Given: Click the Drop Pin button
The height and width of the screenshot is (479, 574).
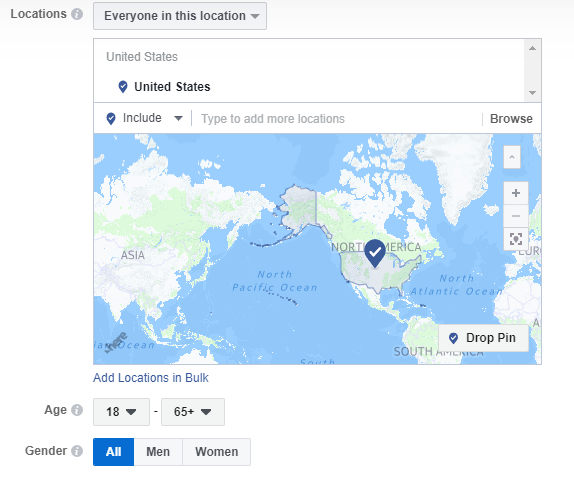Looking at the screenshot, I should 483,338.
